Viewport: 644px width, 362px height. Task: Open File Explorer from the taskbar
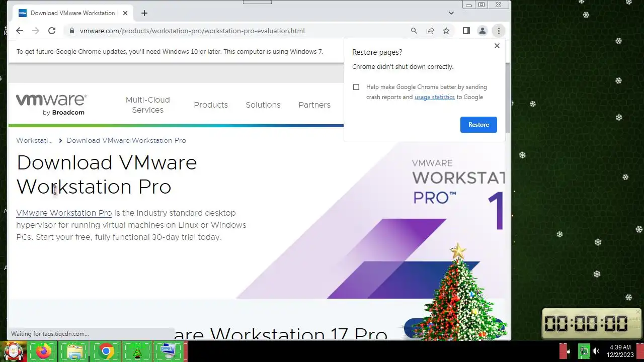(74, 351)
